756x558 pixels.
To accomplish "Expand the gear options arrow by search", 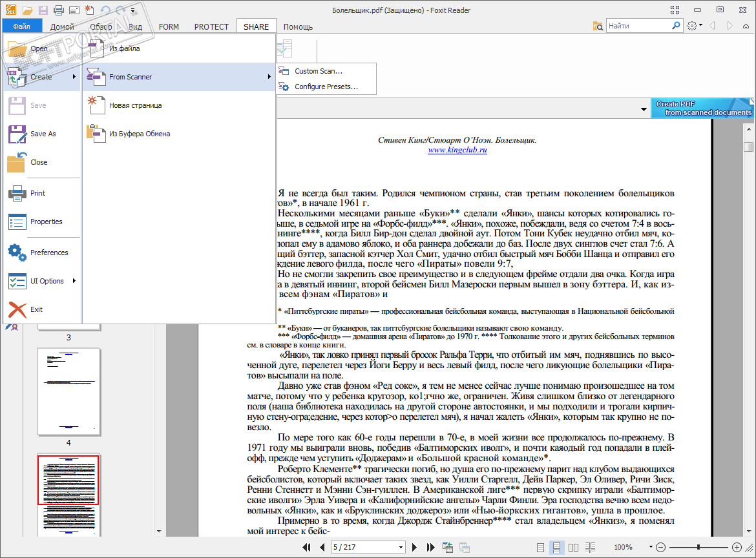I will click(x=700, y=25).
